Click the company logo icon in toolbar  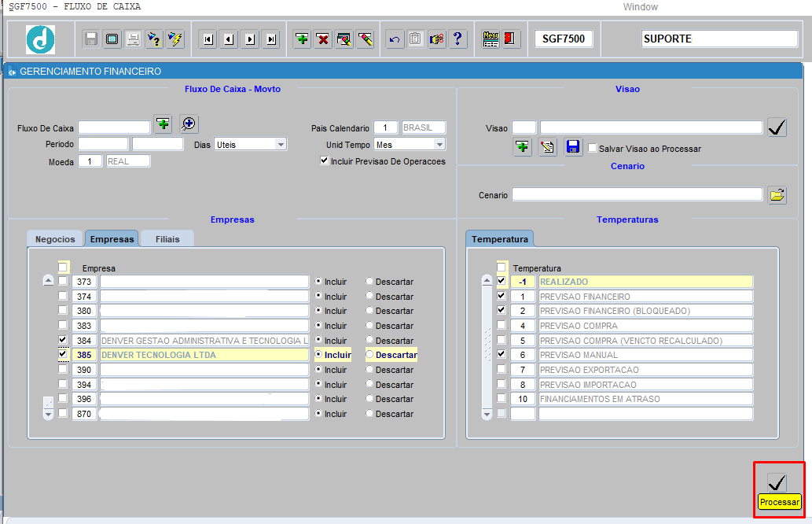coord(40,39)
